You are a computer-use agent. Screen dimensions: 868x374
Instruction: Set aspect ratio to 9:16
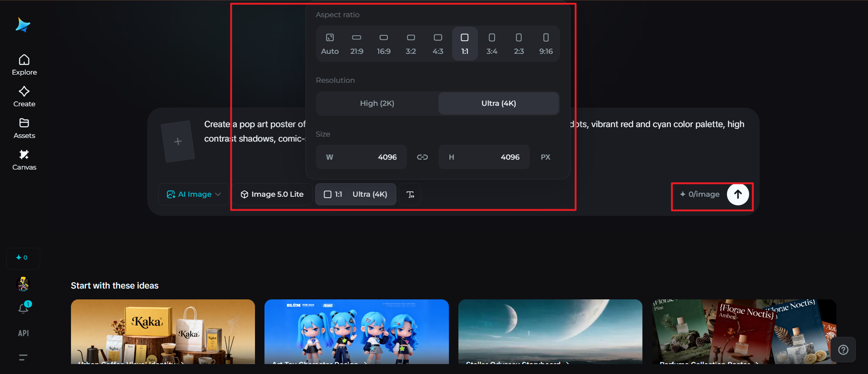[x=546, y=43]
